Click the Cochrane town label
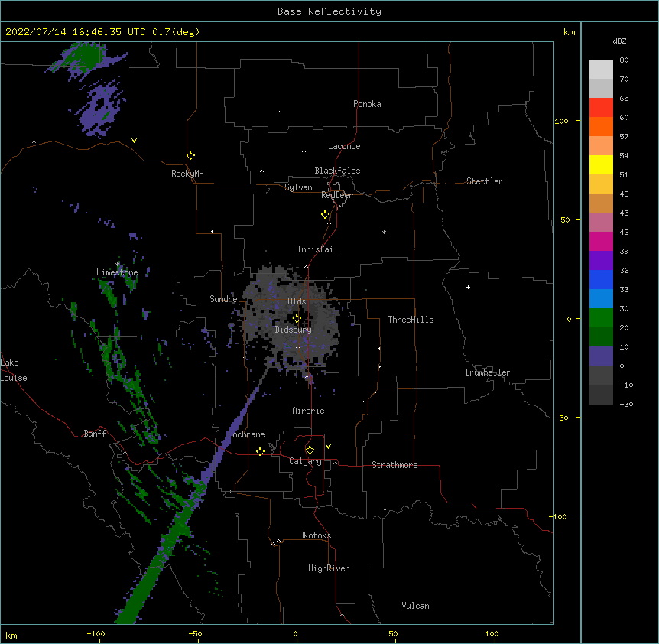Screen dimensions: 659x644 (x=246, y=434)
